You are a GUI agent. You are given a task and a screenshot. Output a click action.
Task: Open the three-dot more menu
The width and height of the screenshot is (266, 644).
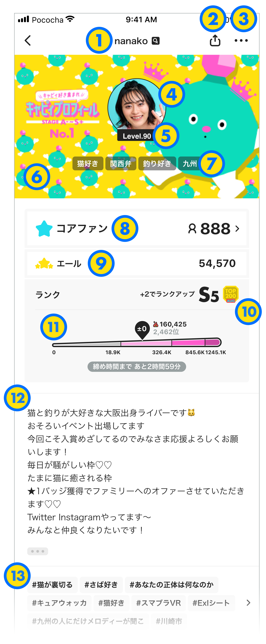[x=241, y=40]
